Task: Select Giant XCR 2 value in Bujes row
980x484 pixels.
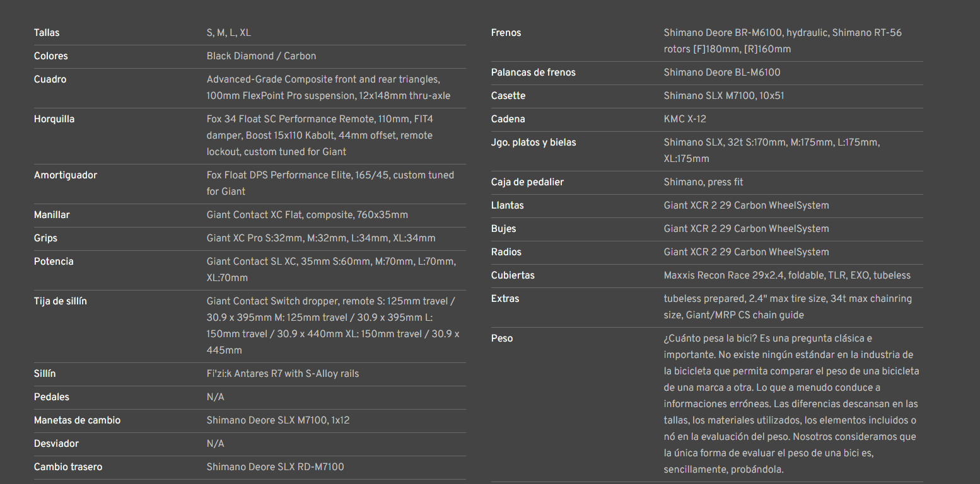Action: click(747, 229)
